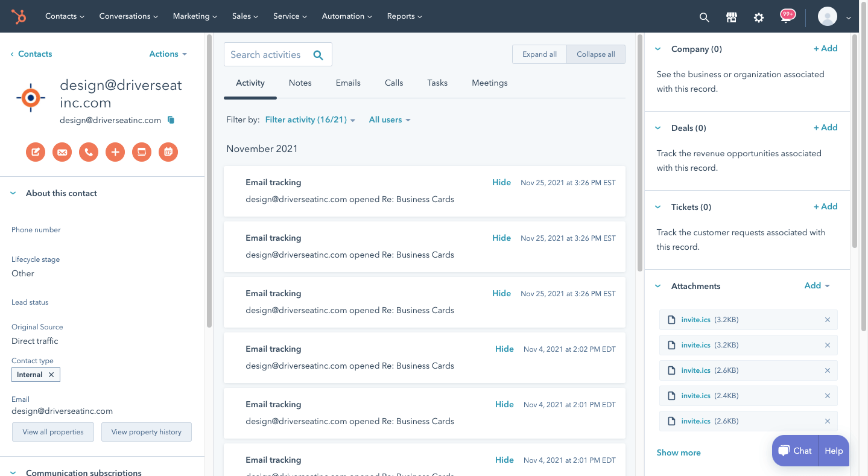Screen dimensions: 868x476
Task: Open the Marketplace icon in top bar
Action: click(732, 17)
